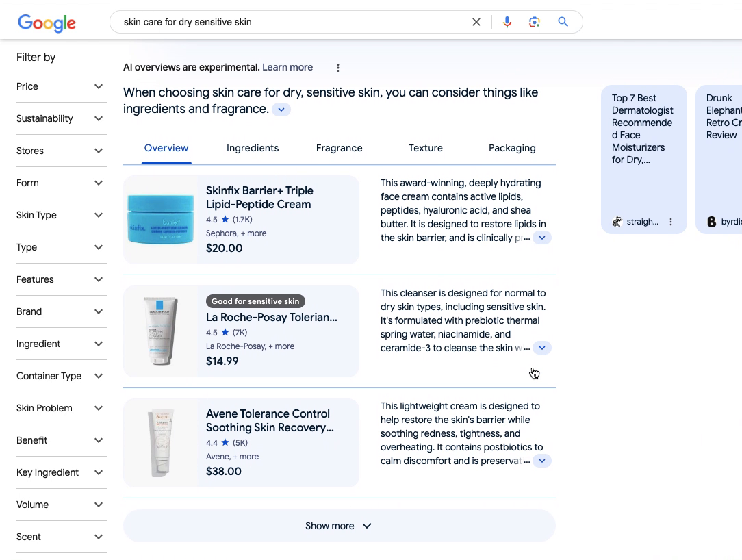Expand Avene cream description text
The width and height of the screenshot is (742, 560).
click(541, 461)
